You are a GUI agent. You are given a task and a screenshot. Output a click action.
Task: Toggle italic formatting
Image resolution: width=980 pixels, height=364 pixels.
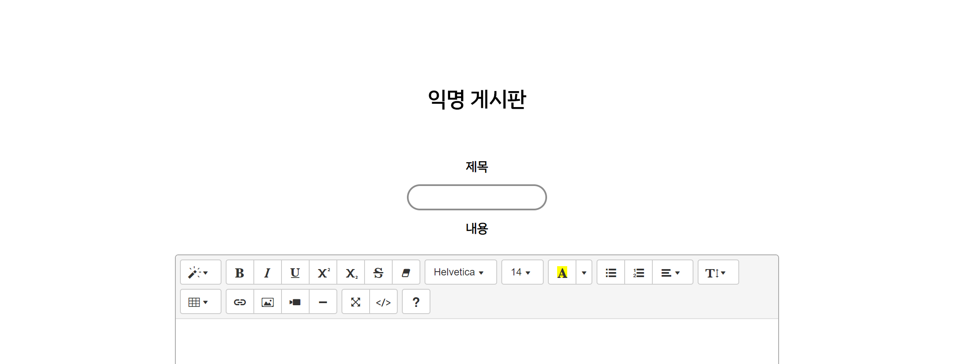[x=267, y=272]
